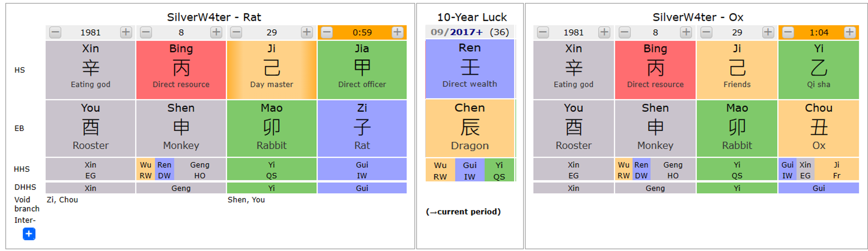Decrease the day in the Rat chart

coord(236,32)
